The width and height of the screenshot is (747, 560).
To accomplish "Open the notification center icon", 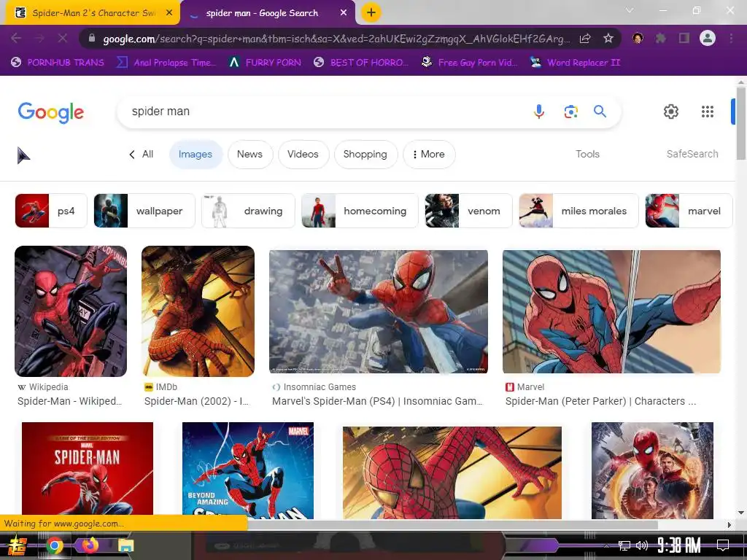I will [x=723, y=545].
